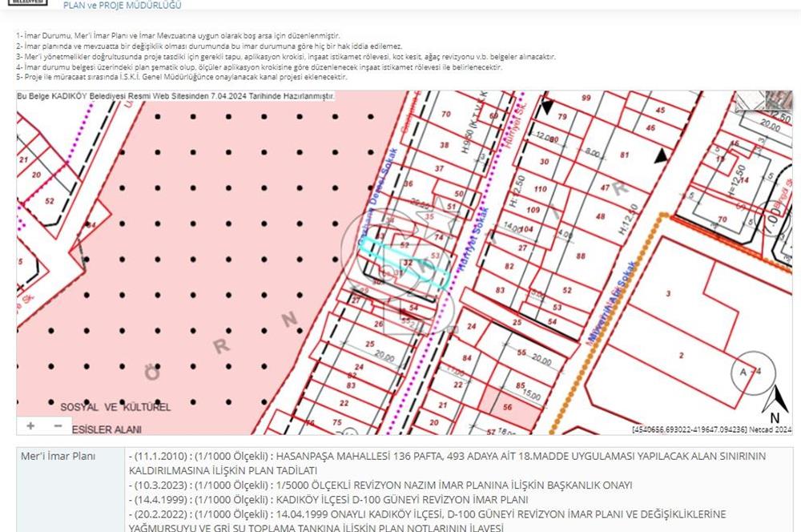Zoom in with the plus button
Image resolution: width=801 pixels, height=532 pixels.
[x=30, y=425]
